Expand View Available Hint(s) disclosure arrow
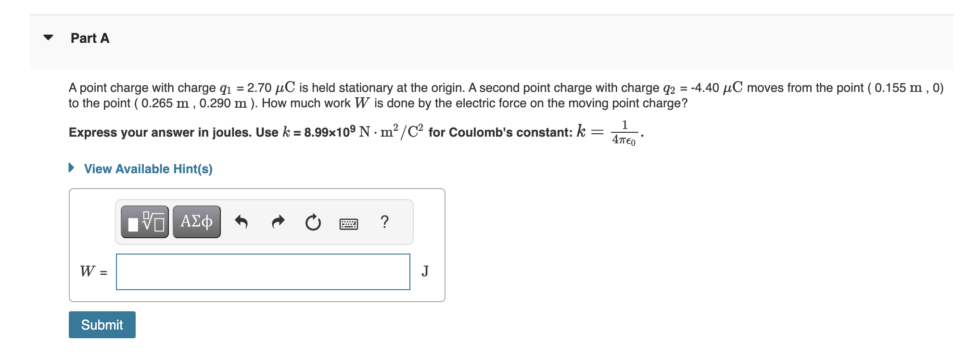980x357 pixels. click(x=71, y=168)
